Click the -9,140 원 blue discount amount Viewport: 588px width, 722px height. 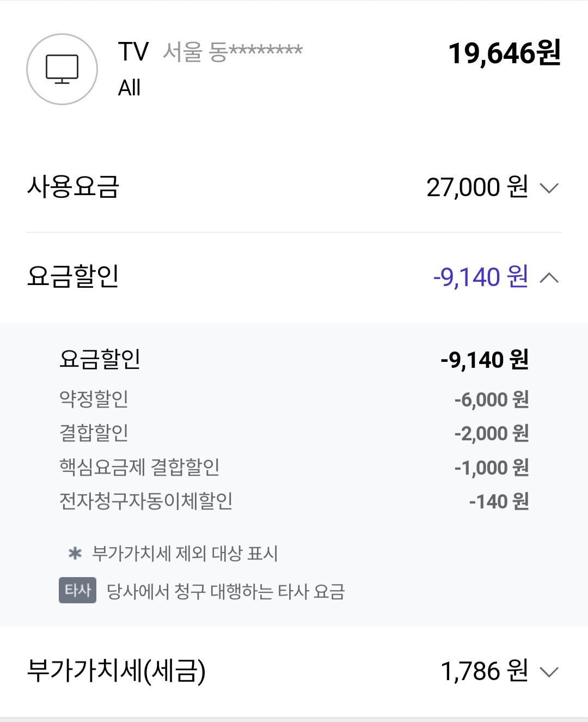coord(480,277)
